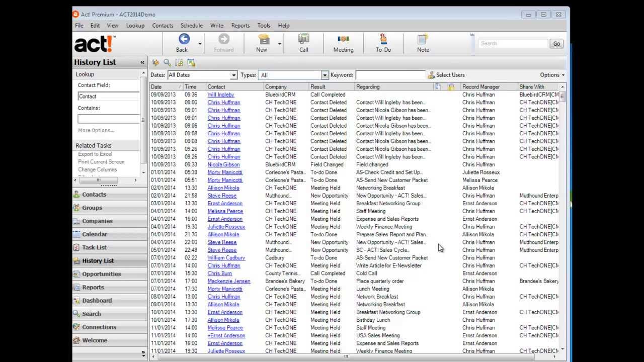The image size is (644, 362).
Task: Open Groups from navigation bar
Action: pos(110,208)
